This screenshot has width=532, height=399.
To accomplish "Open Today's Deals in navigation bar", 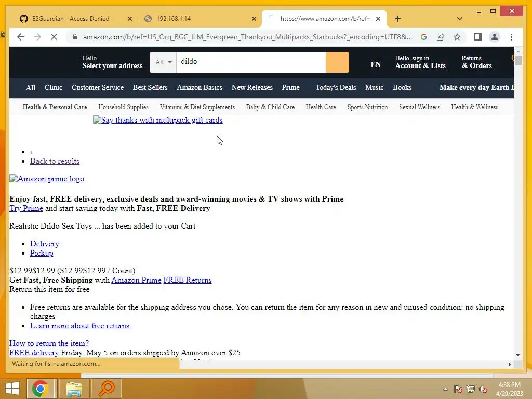I will pyautogui.click(x=336, y=87).
